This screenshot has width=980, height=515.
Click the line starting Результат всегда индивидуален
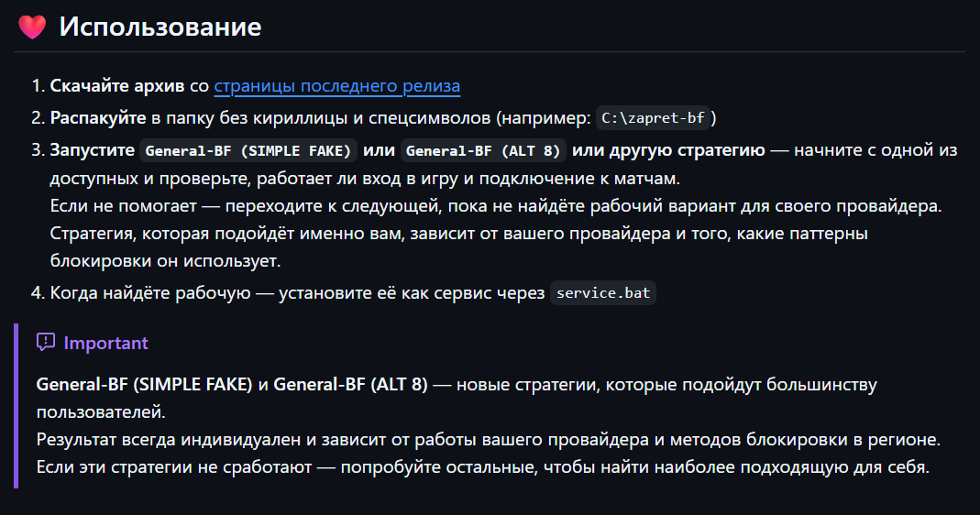[488, 439]
